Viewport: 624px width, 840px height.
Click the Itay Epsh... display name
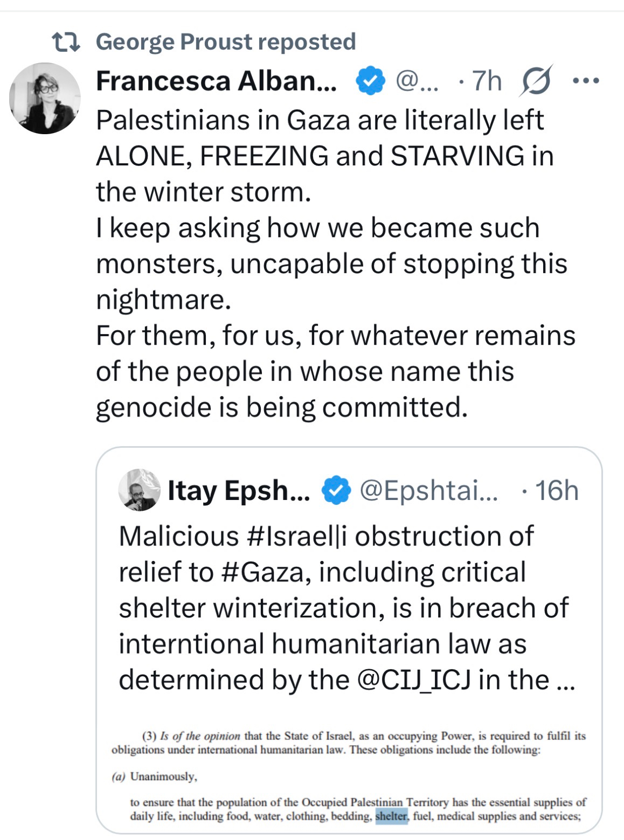pyautogui.click(x=239, y=490)
